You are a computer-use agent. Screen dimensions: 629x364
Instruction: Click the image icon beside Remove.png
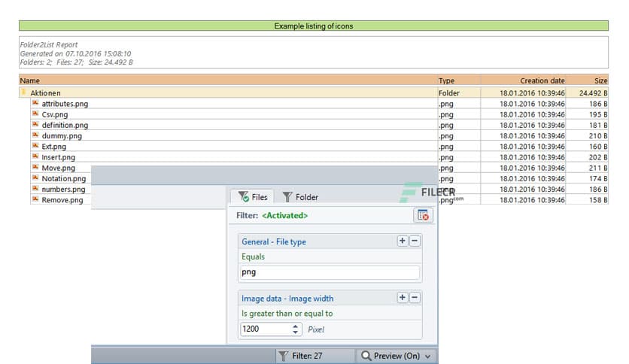click(35, 199)
